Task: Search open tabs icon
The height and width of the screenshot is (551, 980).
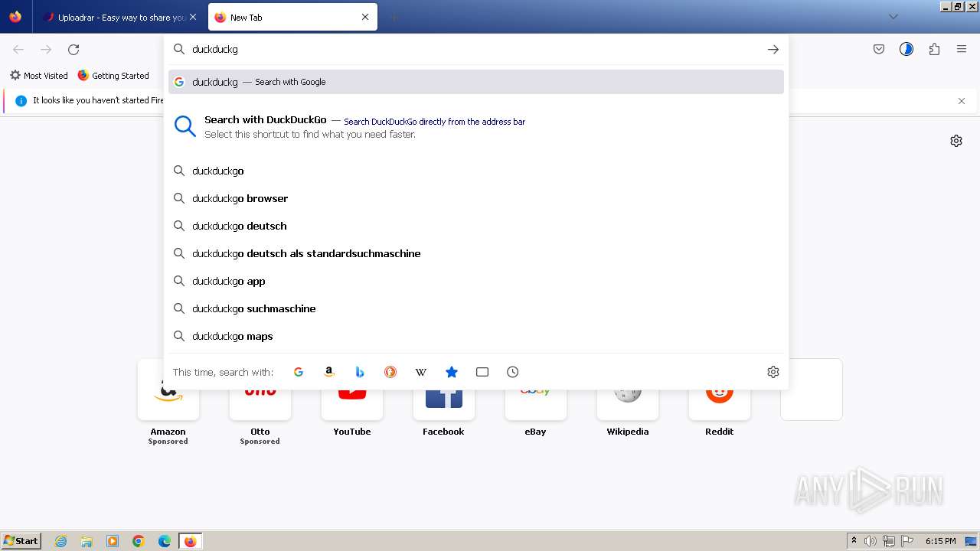Action: [482, 372]
